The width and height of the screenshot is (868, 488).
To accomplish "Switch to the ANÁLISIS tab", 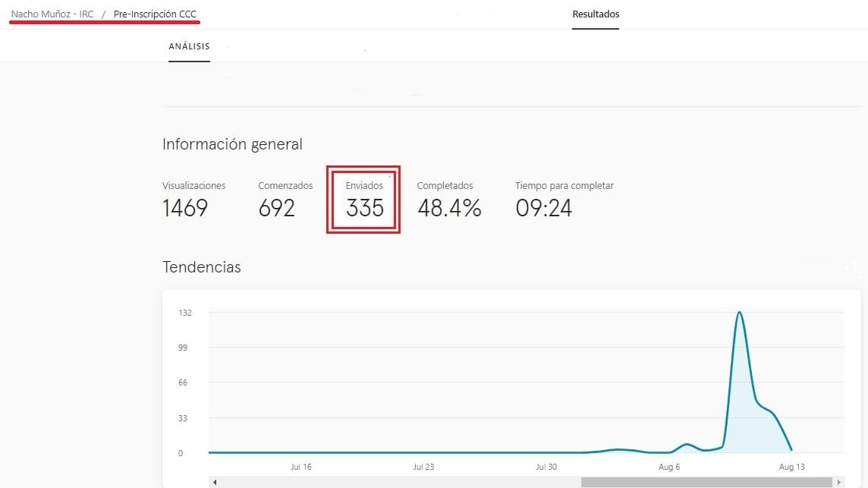I will [x=189, y=46].
